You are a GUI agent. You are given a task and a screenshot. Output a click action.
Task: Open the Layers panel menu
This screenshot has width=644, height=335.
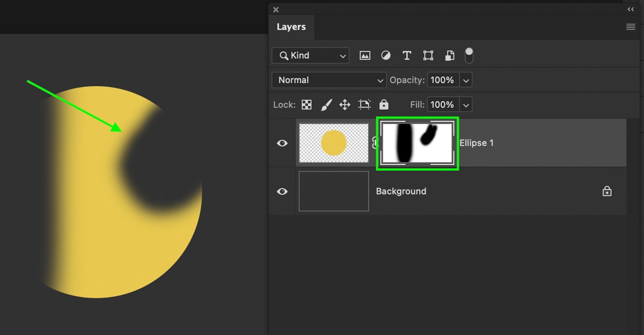(631, 27)
